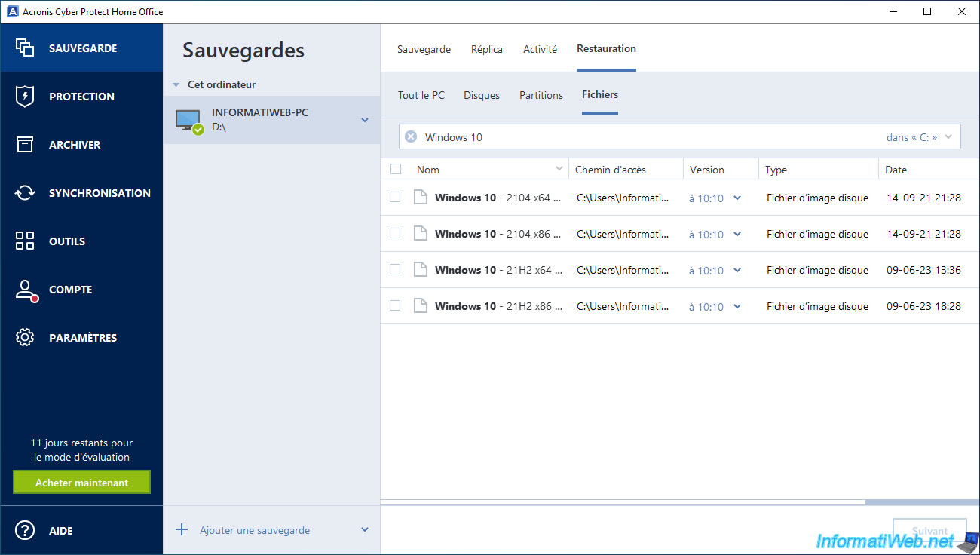Open the 'dans « C: »' location dropdown
The image size is (980, 555).
point(919,137)
